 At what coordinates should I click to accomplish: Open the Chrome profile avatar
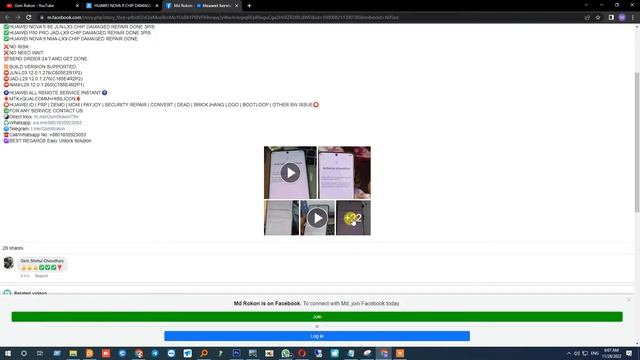[x=622, y=18]
